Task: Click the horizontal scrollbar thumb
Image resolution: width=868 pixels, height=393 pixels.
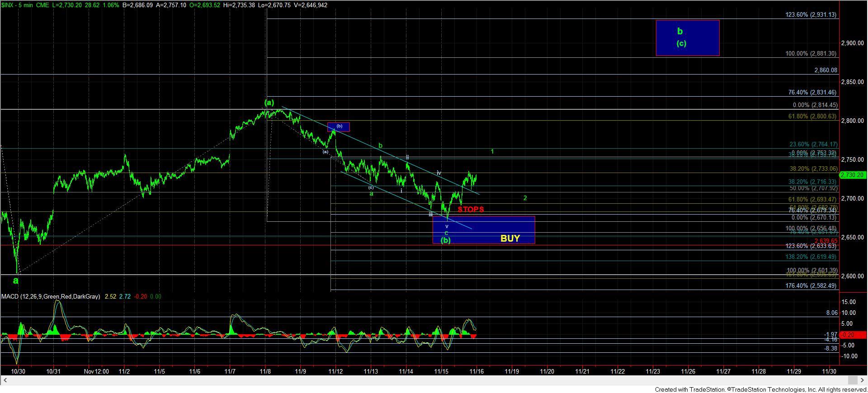Action: click(x=852, y=380)
